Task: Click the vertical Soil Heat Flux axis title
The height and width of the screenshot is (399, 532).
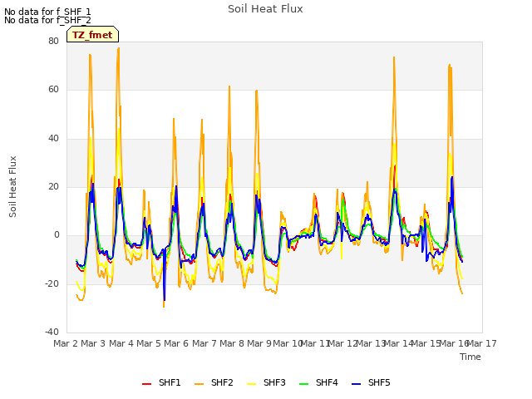Action: coord(12,186)
